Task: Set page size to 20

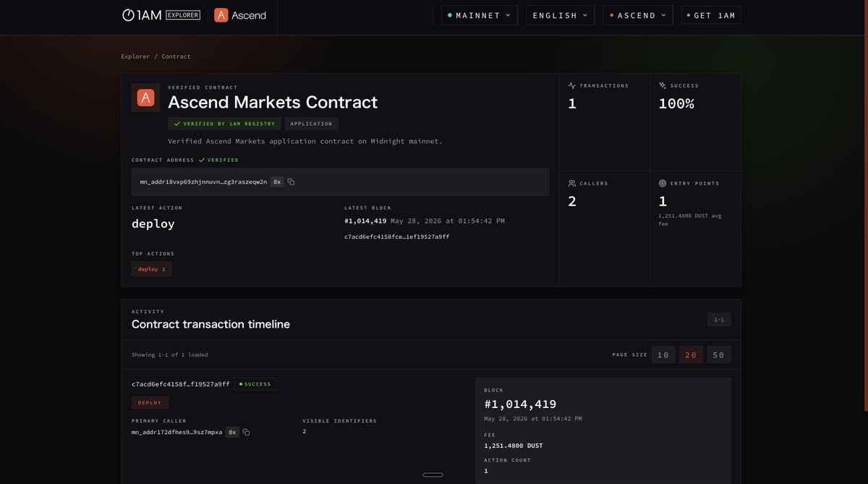Action: coord(691,354)
